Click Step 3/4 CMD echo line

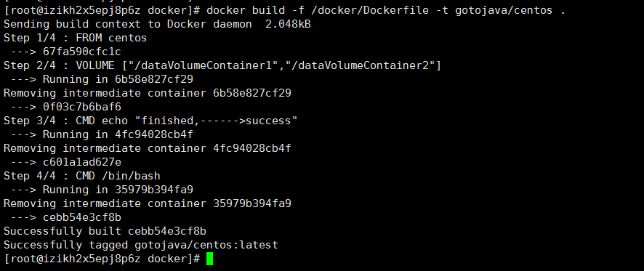coord(150,121)
